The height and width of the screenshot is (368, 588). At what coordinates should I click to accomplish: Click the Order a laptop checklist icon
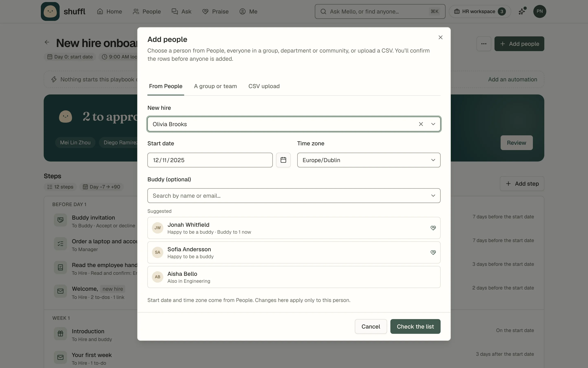[60, 244]
